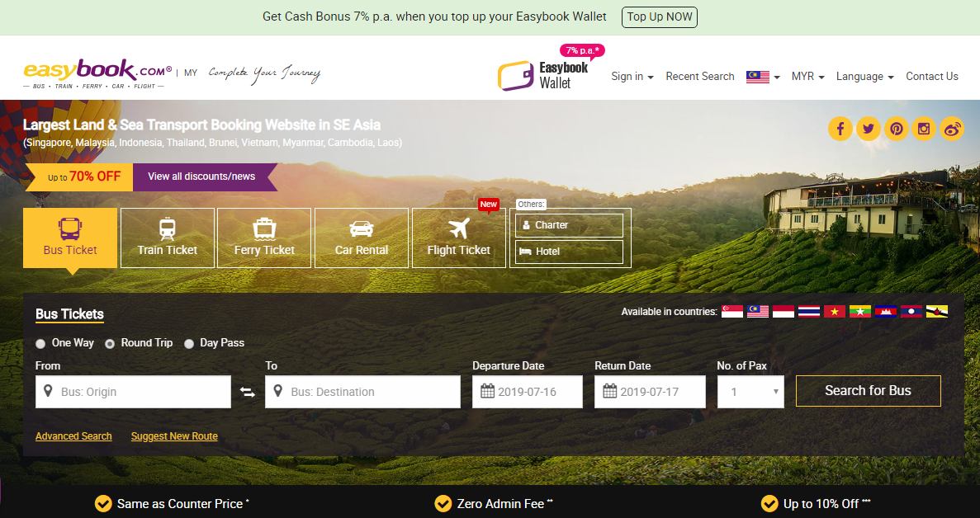This screenshot has width=980, height=518.
Task: Open the country flag selector dropdown
Action: coord(763,77)
